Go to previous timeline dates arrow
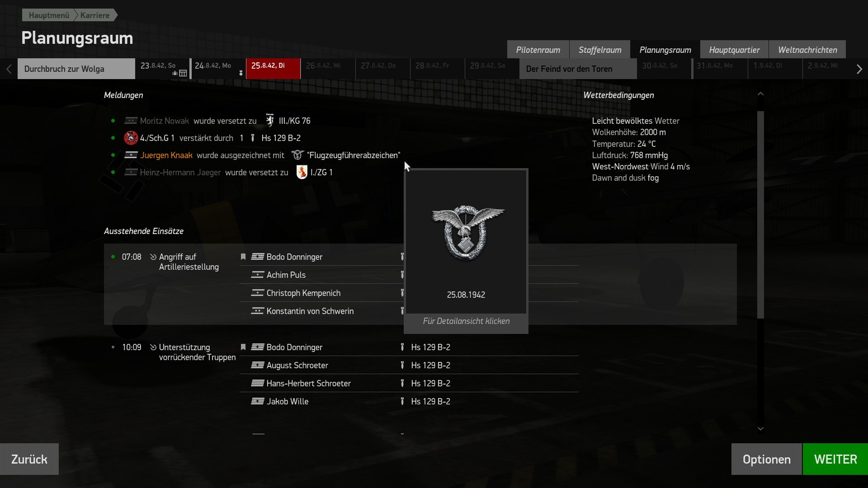The width and height of the screenshot is (868, 488). coord(9,69)
